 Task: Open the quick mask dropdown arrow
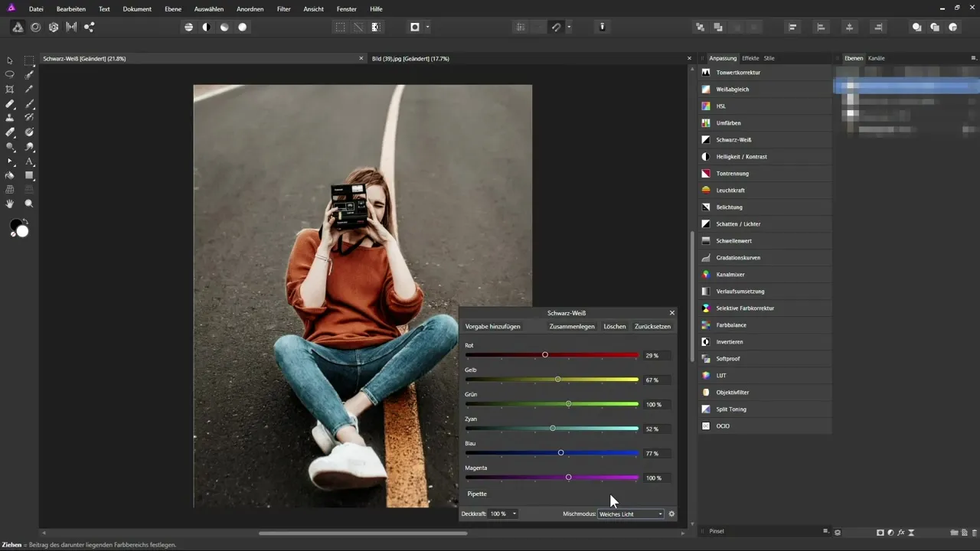click(x=427, y=27)
